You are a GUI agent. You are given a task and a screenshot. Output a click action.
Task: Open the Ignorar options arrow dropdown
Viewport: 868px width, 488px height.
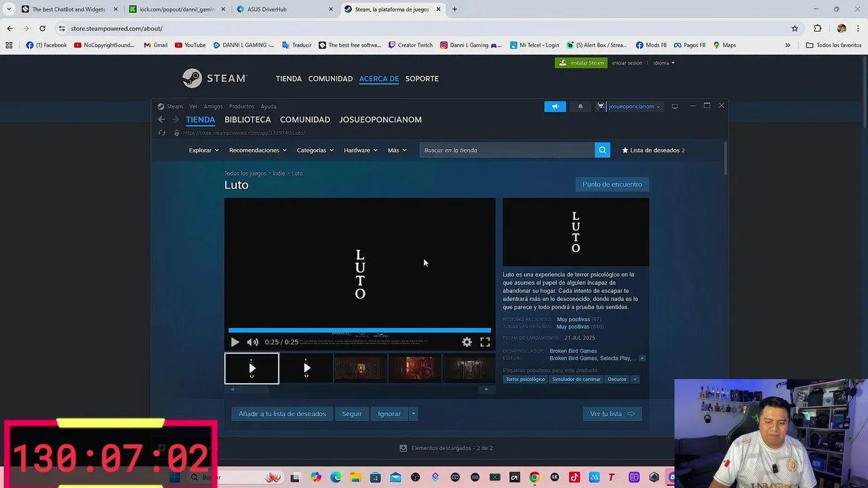pyautogui.click(x=413, y=414)
